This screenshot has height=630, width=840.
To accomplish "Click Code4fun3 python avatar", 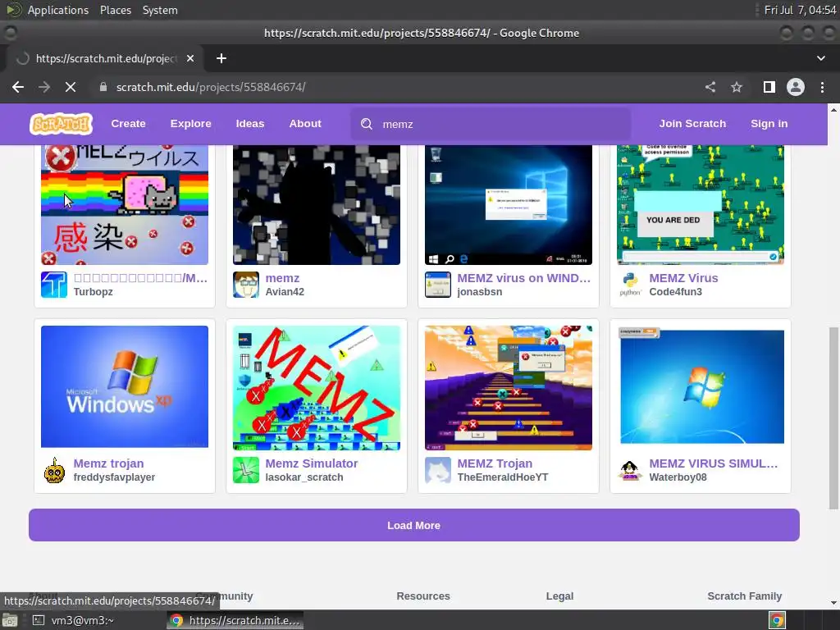I will pos(630,285).
